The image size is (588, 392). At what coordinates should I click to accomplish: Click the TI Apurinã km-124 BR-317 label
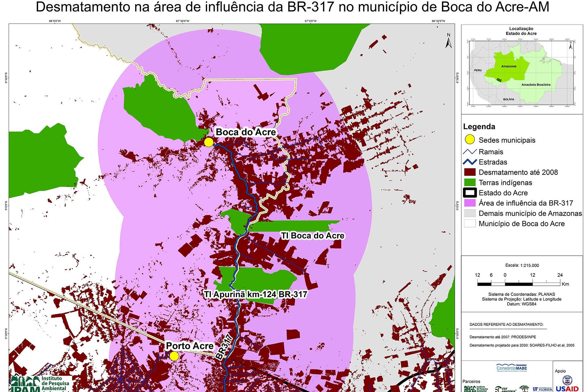click(256, 294)
